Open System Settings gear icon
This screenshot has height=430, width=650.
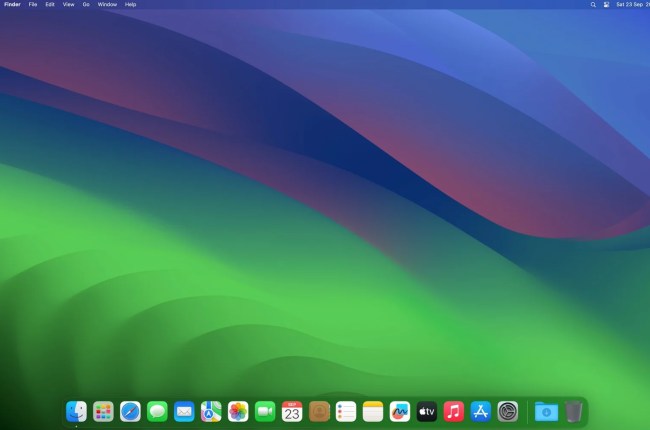pos(507,411)
